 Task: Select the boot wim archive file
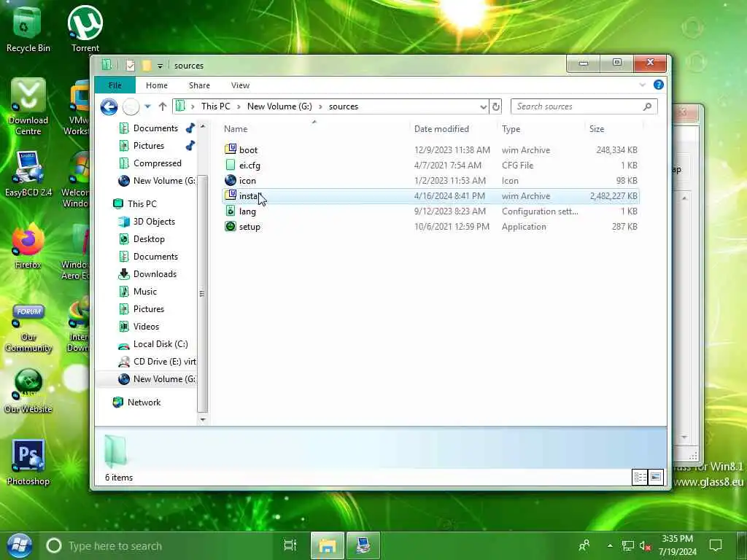coord(430,150)
